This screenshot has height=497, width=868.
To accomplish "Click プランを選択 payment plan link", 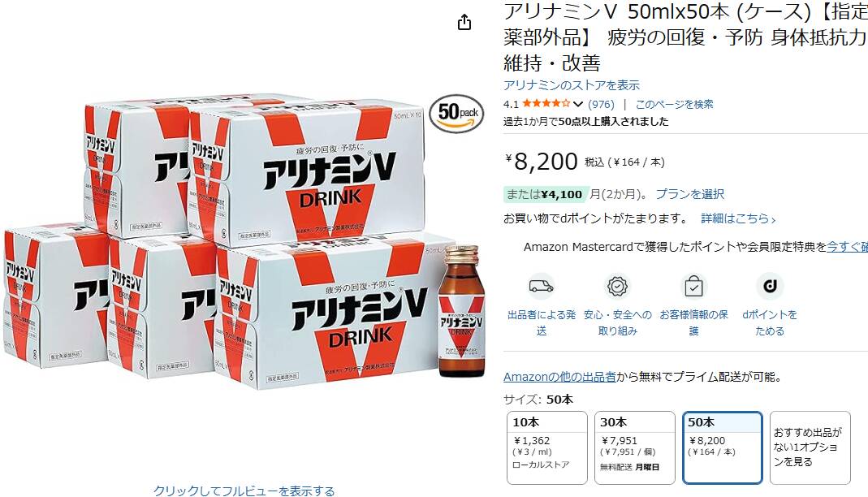I will click(689, 194).
